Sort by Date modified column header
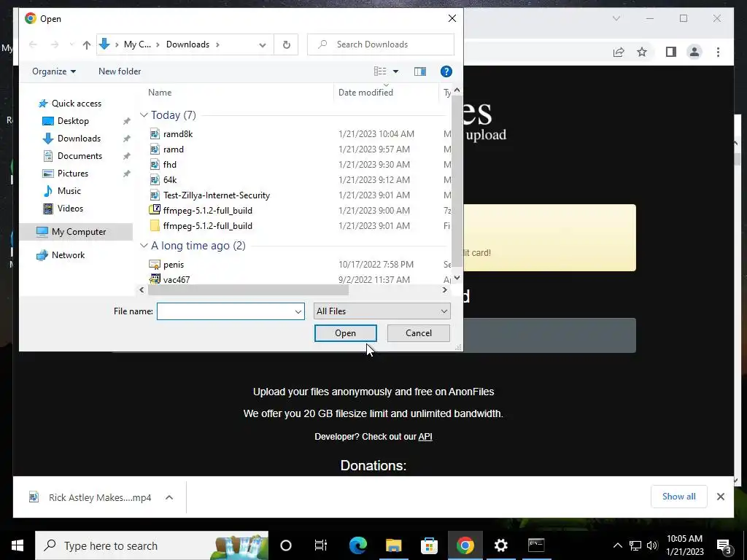This screenshot has width=747, height=560. [365, 93]
